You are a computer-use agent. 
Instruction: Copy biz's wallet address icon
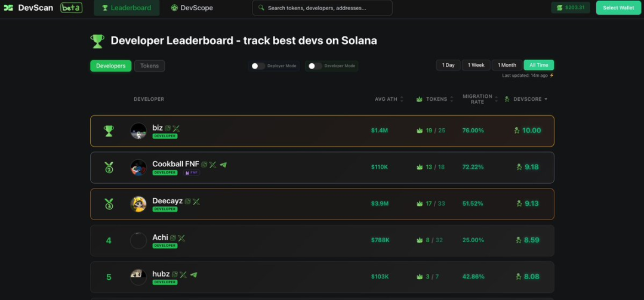click(168, 128)
